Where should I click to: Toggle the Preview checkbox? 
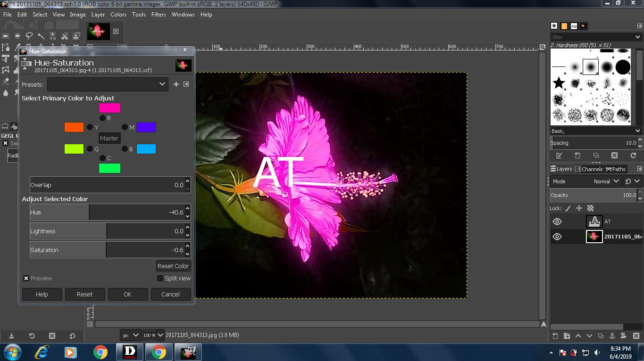(x=26, y=279)
